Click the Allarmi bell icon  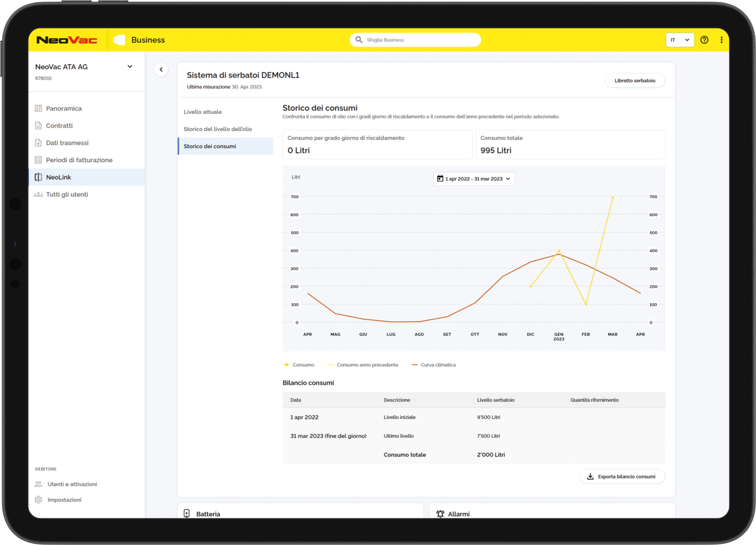(440, 514)
